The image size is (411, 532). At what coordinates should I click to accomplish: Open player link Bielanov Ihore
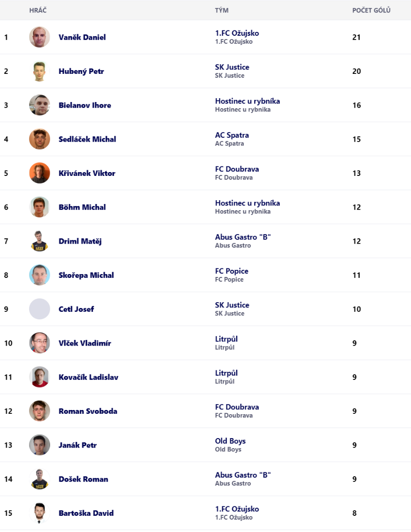85,105
